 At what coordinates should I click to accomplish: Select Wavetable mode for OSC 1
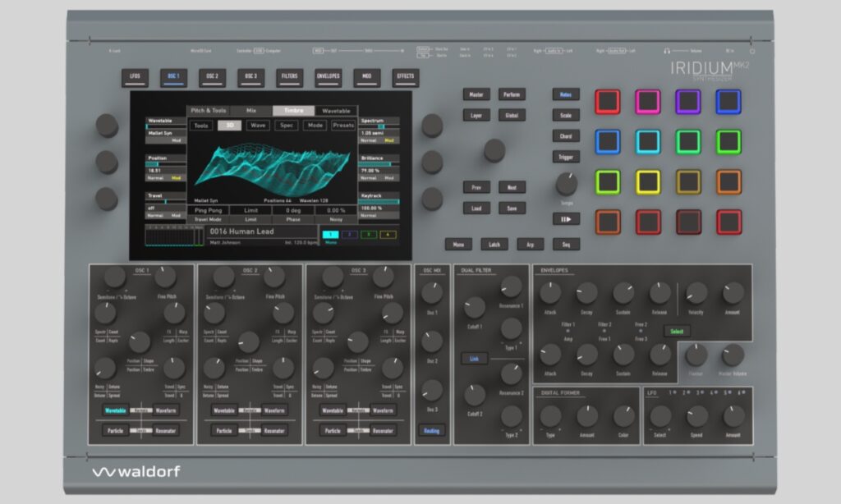(x=115, y=410)
